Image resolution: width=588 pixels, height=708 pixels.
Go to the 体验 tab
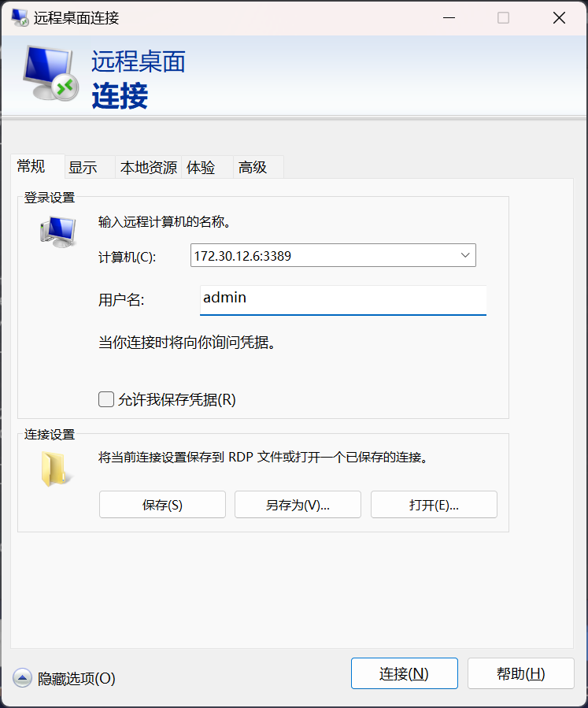point(207,168)
